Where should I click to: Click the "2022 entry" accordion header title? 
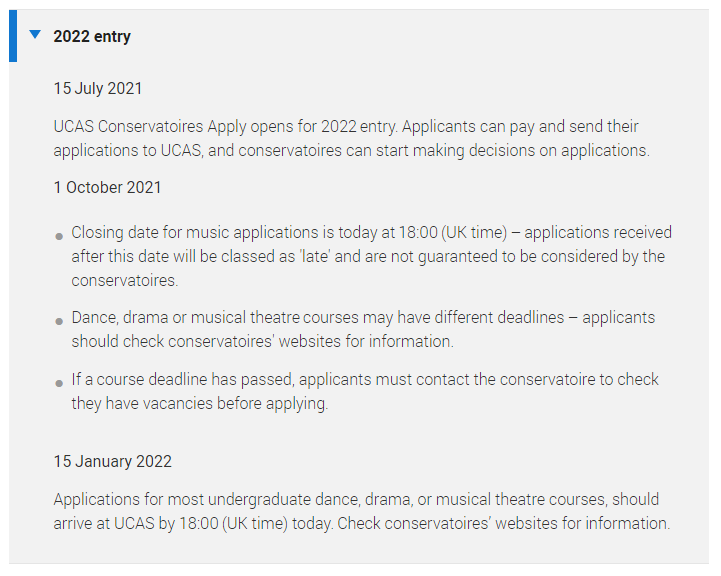[x=92, y=37]
